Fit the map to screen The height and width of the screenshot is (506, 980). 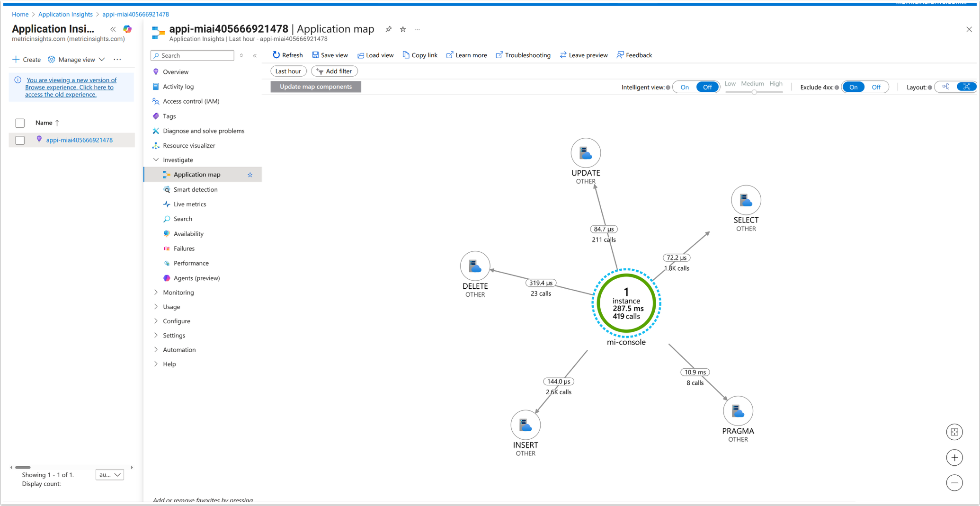pos(954,432)
